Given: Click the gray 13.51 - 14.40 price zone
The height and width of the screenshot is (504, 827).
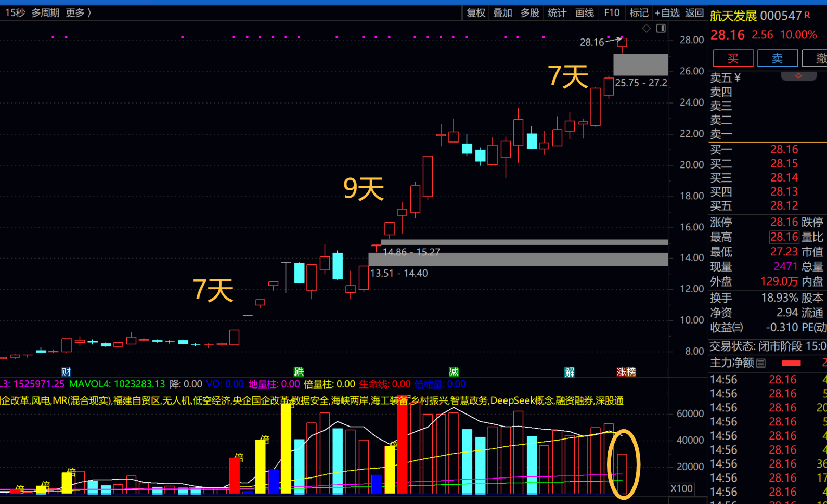Looking at the screenshot, I should point(518,259).
